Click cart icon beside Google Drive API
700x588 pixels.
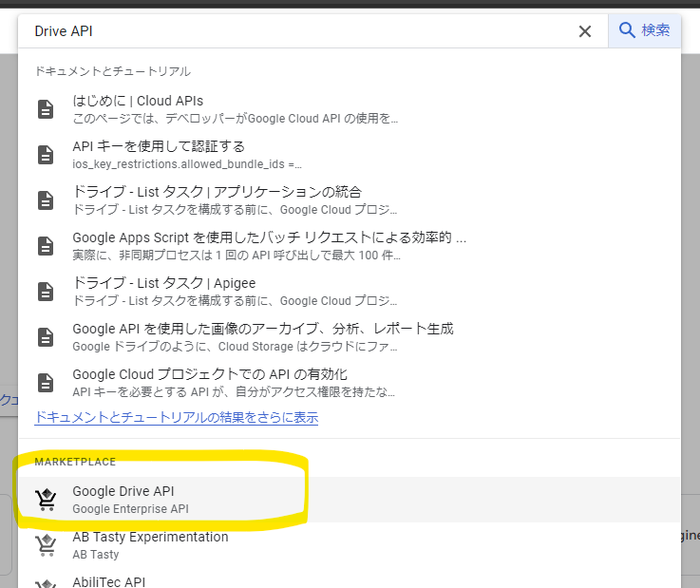click(46, 500)
